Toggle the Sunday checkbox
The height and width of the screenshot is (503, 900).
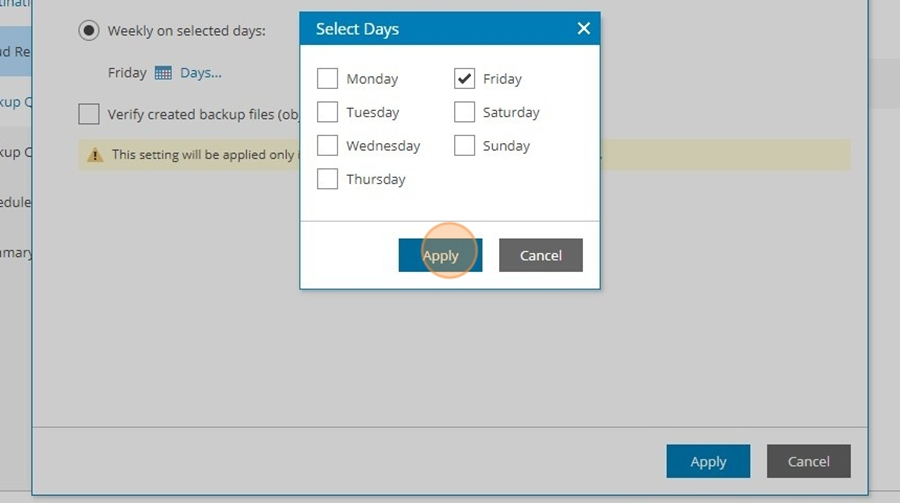point(464,145)
